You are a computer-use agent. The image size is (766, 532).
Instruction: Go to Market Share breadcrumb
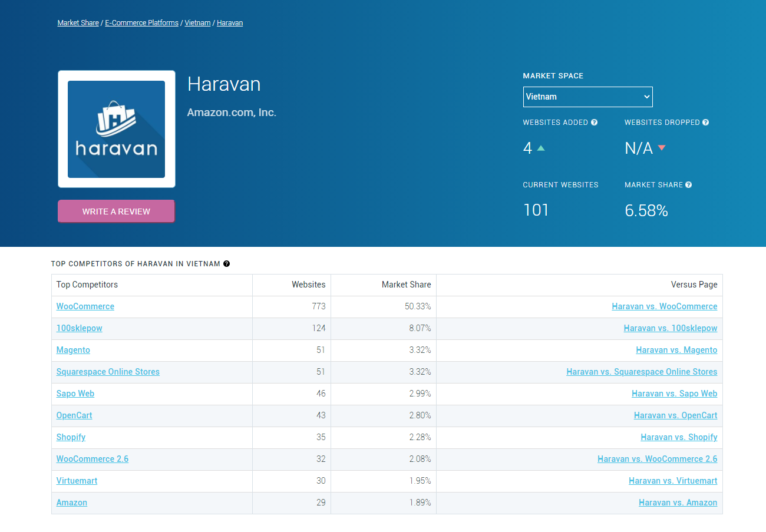[78, 23]
